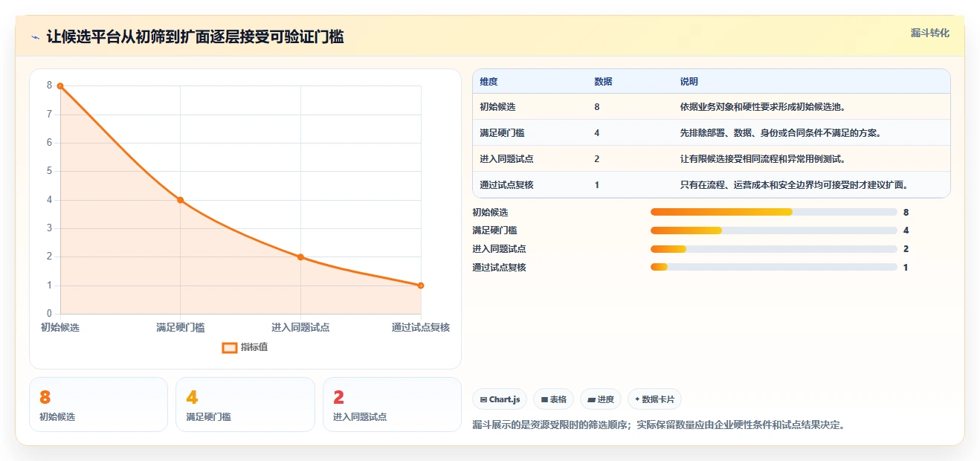Click the footnote text about 漏斗展示
Image resolution: width=980 pixels, height=461 pixels.
click(x=660, y=425)
